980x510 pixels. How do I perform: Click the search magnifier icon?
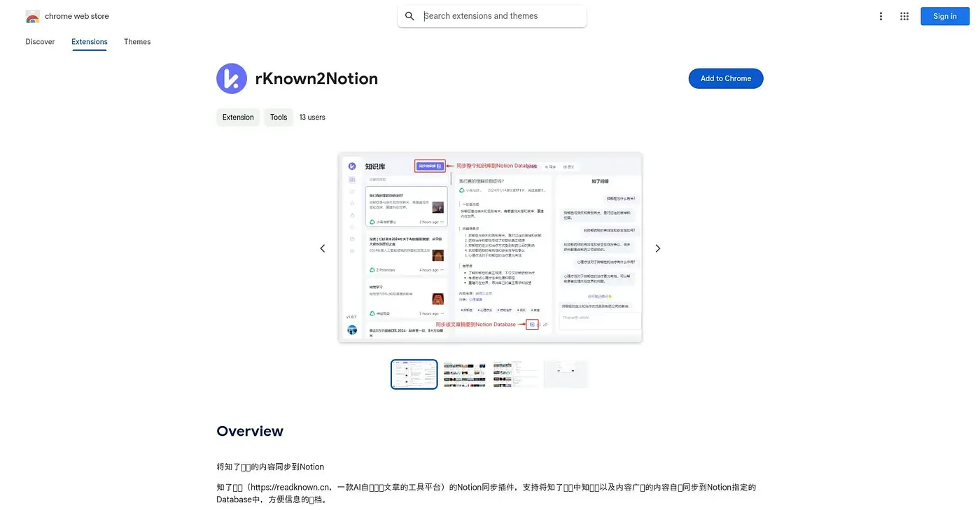click(410, 16)
